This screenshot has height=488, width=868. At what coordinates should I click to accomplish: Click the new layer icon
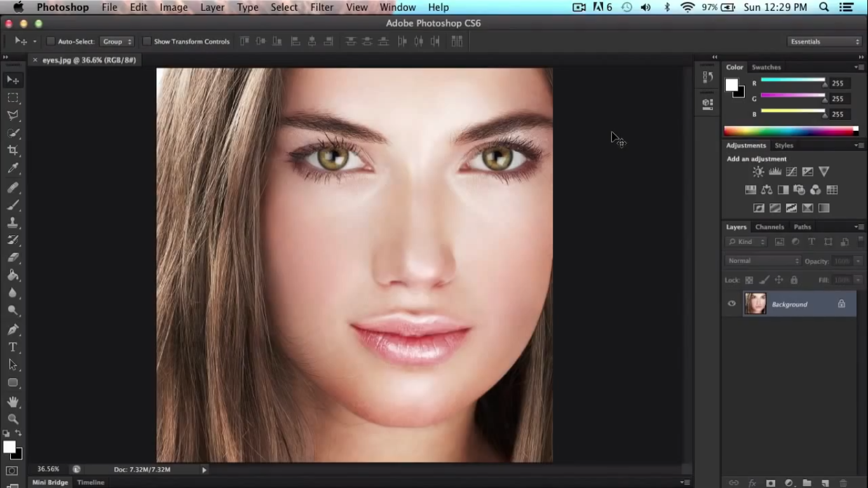tap(825, 484)
